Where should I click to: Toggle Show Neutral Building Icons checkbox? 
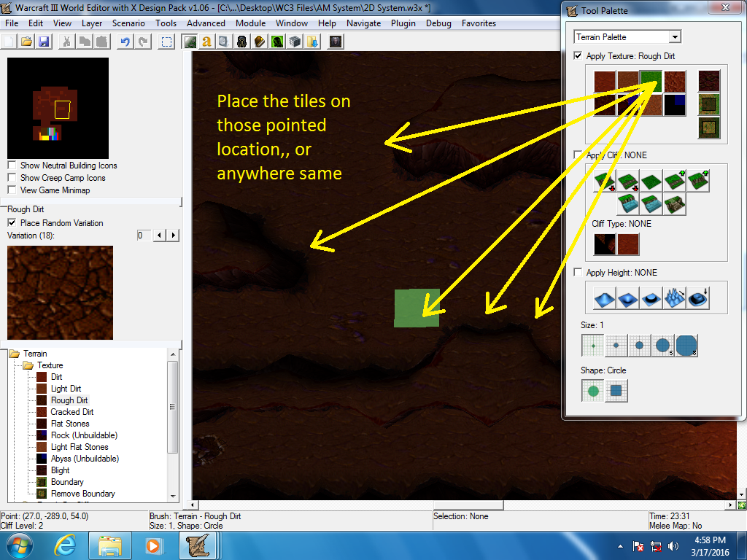pyautogui.click(x=12, y=165)
